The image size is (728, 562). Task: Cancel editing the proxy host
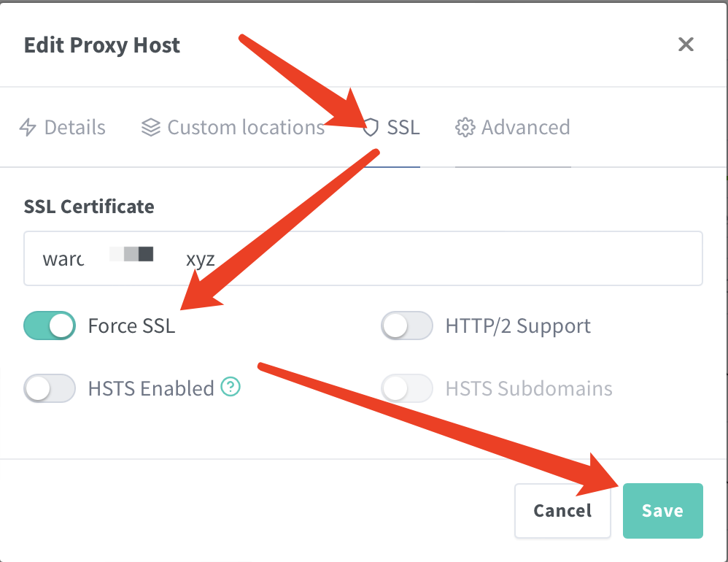[x=562, y=511]
